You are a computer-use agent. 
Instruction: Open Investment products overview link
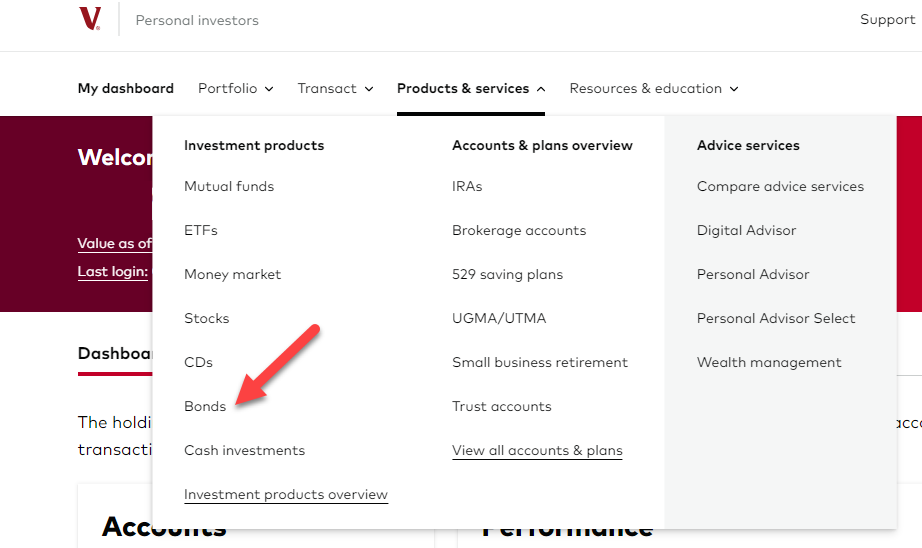[286, 494]
